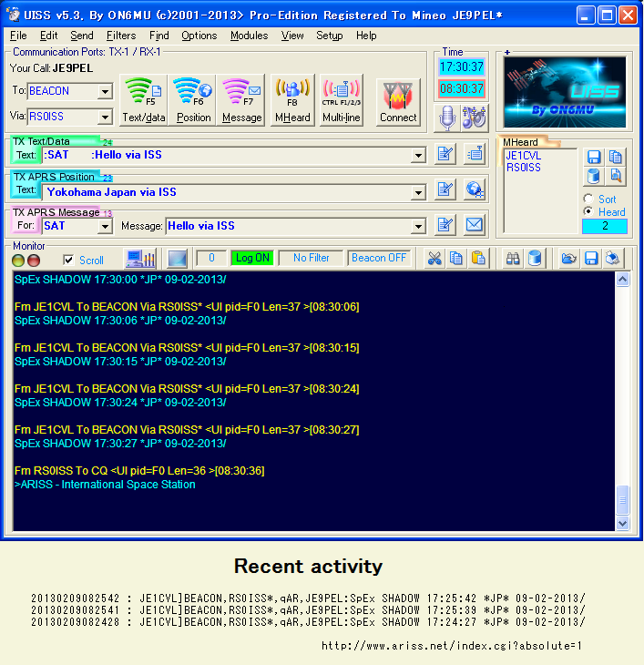Open the Edit menu
The width and height of the screenshot is (644, 665).
[x=49, y=36]
